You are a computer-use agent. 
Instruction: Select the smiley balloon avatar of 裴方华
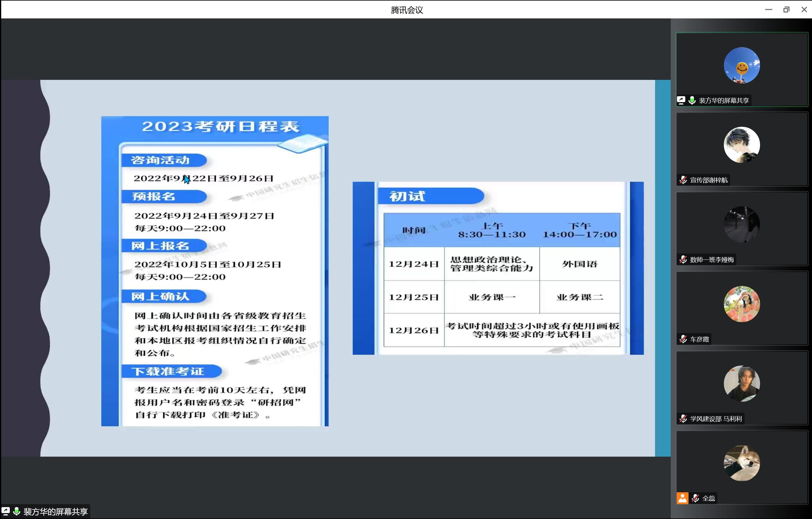[x=742, y=65]
